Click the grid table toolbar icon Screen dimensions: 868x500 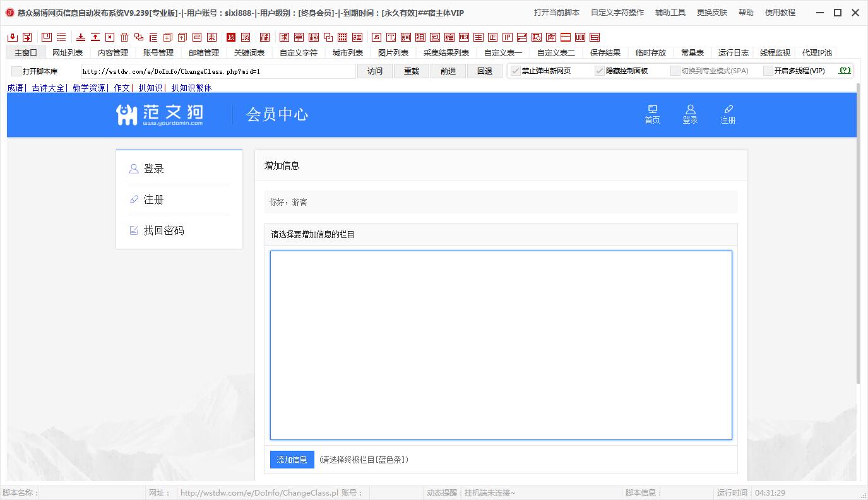pyautogui.click(x=342, y=37)
